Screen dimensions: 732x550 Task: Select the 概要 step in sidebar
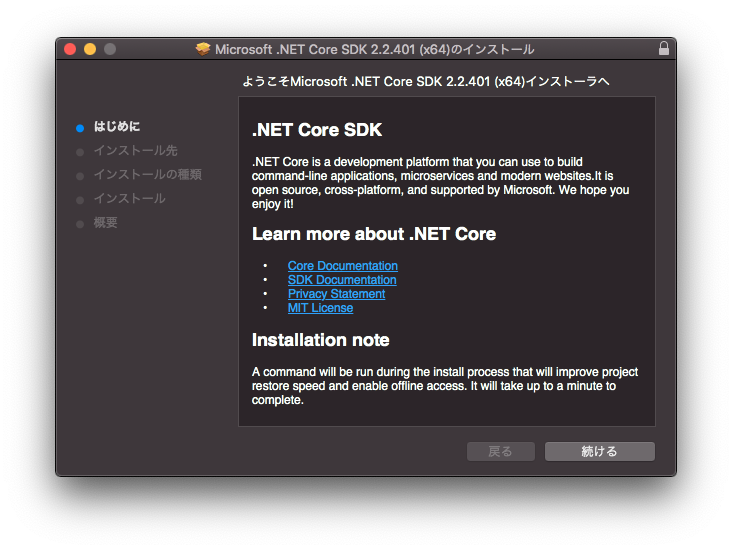(x=106, y=223)
